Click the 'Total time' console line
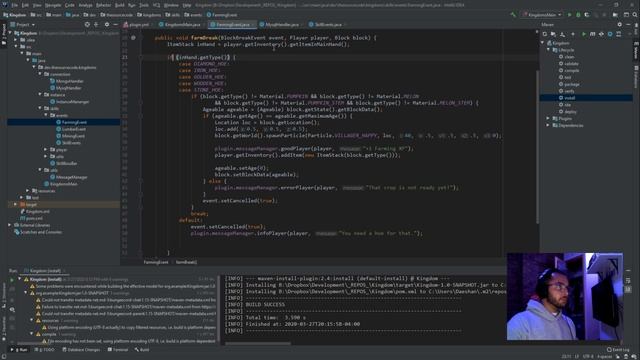Image resolution: width=640 pixels, height=360 pixels. [265, 318]
